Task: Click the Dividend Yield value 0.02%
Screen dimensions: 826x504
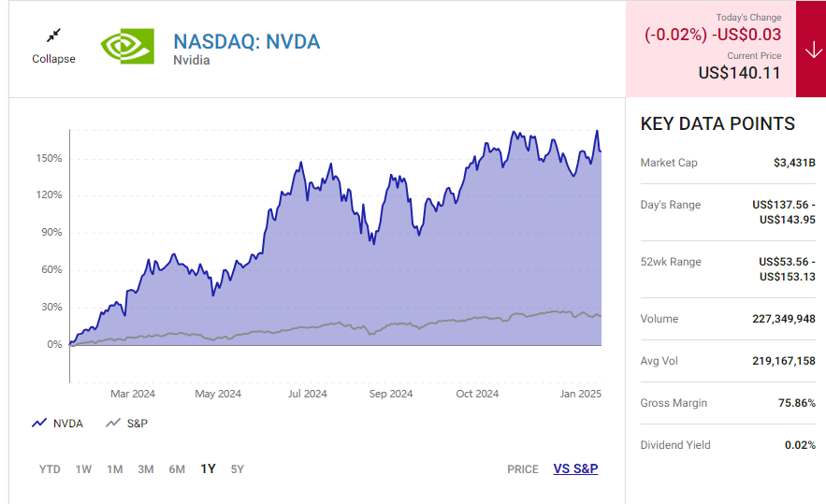Action: (x=800, y=445)
